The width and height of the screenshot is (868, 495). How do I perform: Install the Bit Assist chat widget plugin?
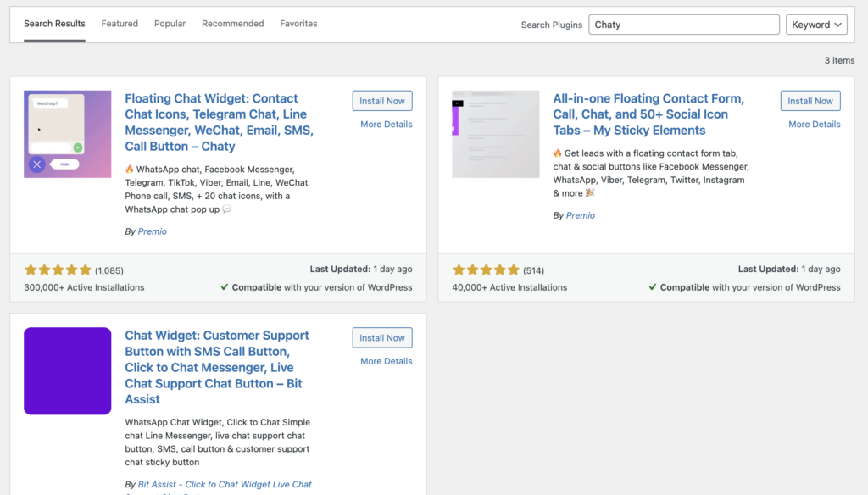click(x=381, y=337)
